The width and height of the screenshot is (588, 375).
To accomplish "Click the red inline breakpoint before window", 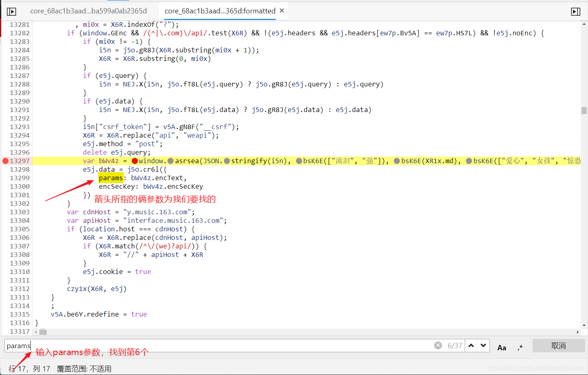I will [x=135, y=161].
